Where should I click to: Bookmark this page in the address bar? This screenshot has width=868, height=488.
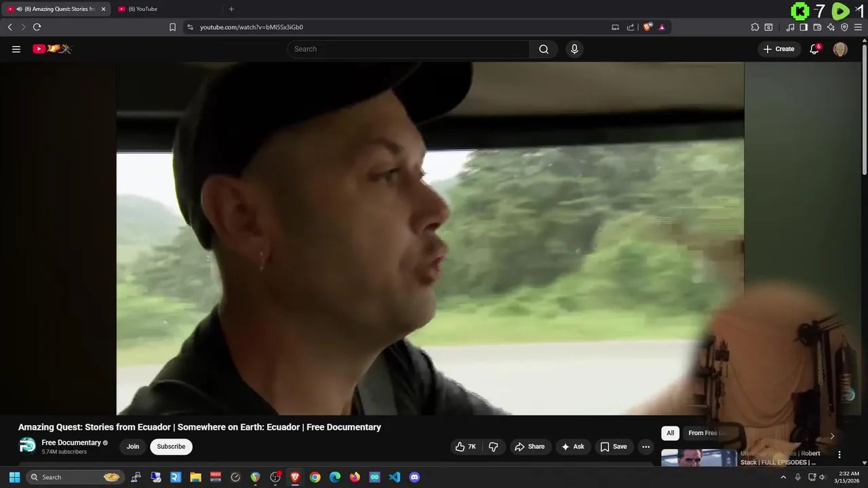pos(172,27)
